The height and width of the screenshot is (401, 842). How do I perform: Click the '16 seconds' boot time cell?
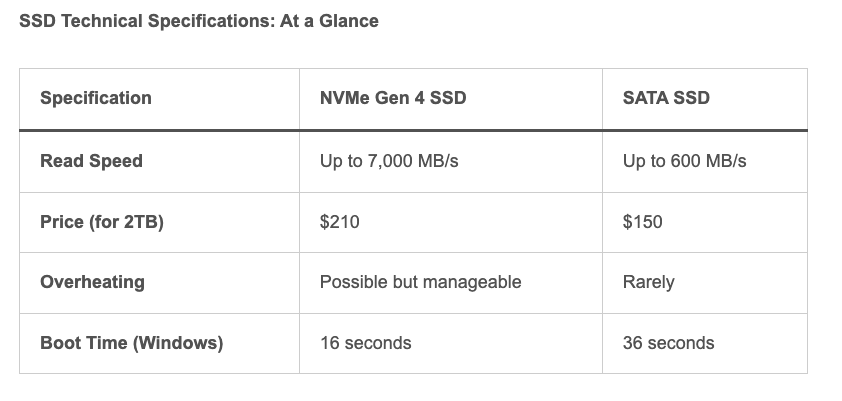click(x=365, y=343)
